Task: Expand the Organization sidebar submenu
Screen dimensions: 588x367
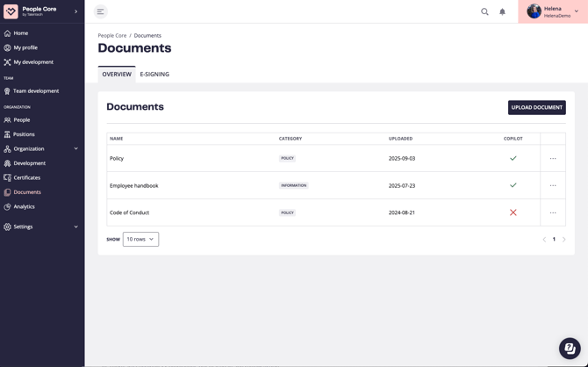Action: [75, 148]
